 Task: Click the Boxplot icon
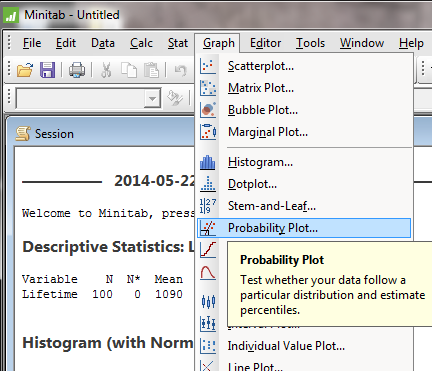pos(208,302)
